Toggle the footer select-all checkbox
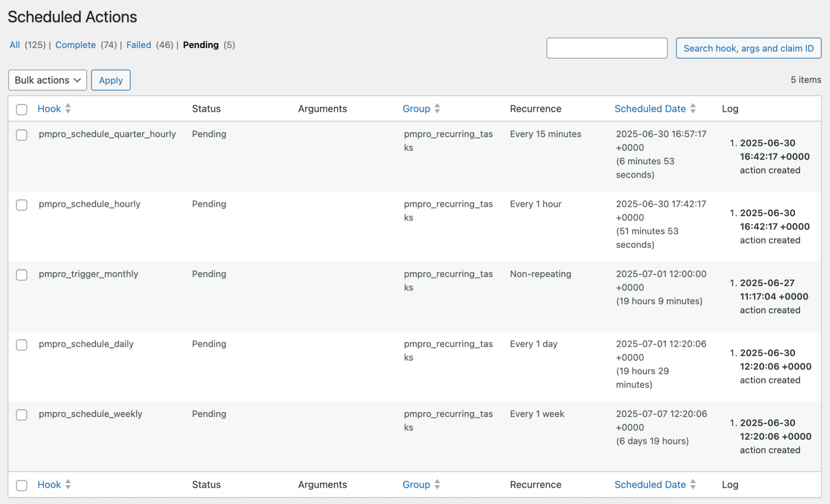Viewport: 830px width, 504px height. (x=22, y=485)
